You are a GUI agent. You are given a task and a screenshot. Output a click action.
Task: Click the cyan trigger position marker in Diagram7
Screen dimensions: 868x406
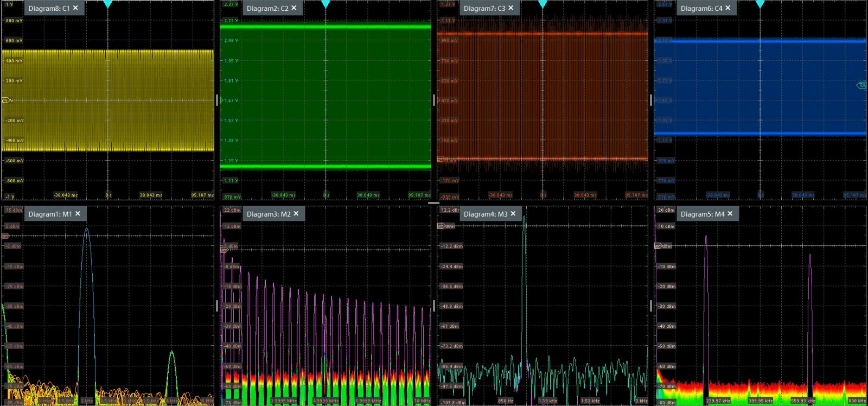click(542, 4)
